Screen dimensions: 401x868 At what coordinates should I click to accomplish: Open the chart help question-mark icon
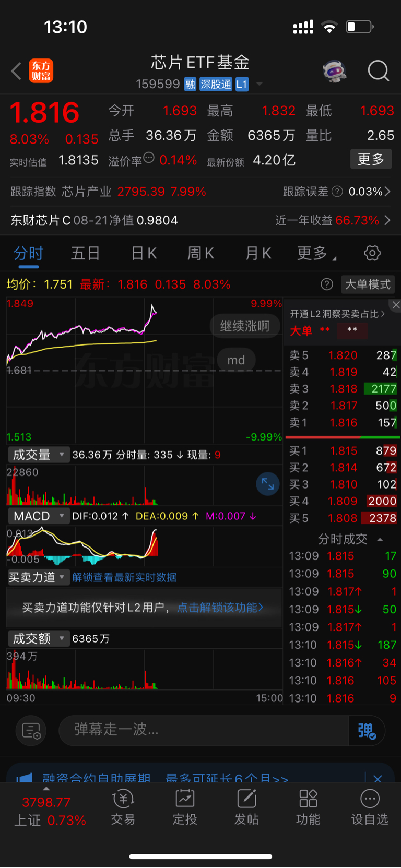click(327, 284)
